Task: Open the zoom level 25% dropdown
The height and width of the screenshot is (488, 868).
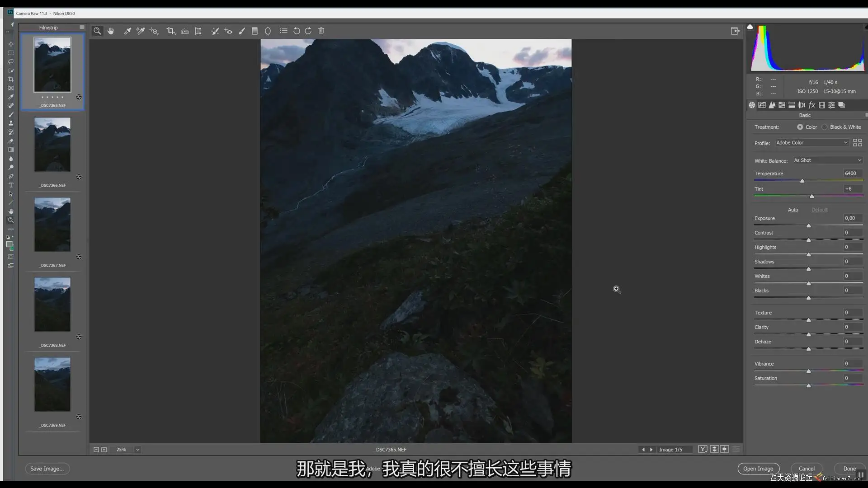Action: [x=137, y=450]
